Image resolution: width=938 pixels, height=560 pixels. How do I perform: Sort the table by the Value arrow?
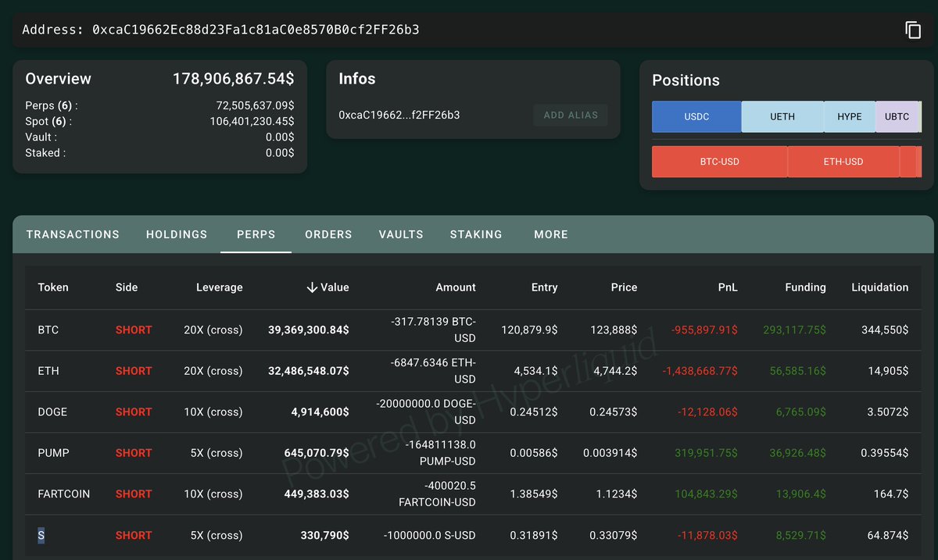click(312, 287)
